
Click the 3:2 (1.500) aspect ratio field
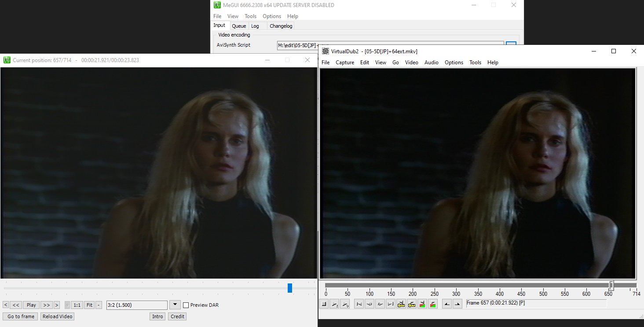pos(137,305)
